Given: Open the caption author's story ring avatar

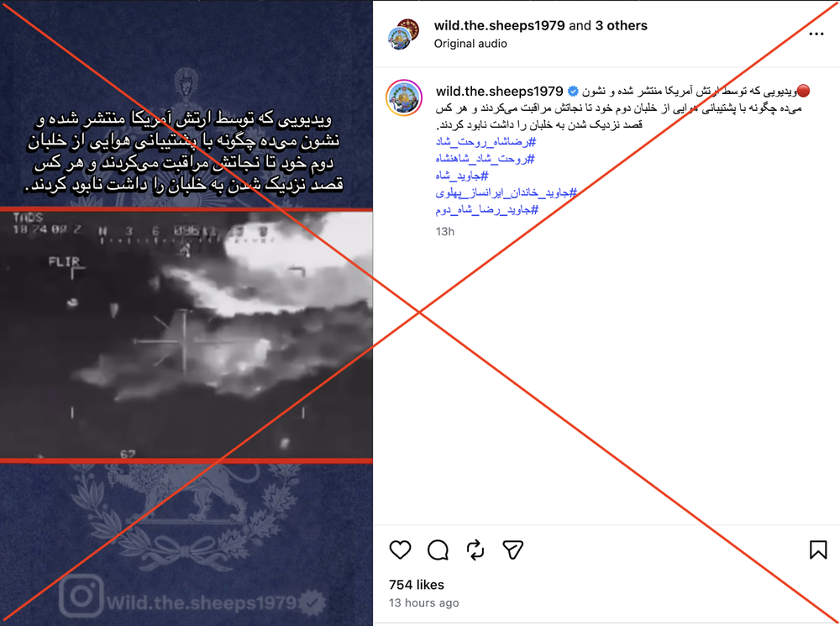Looking at the screenshot, I should tap(404, 97).
